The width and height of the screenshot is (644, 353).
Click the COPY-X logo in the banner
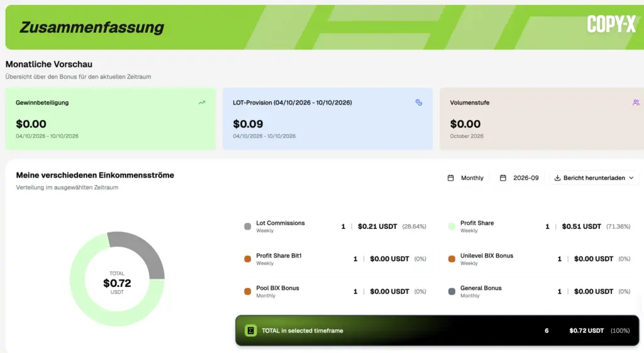click(611, 25)
